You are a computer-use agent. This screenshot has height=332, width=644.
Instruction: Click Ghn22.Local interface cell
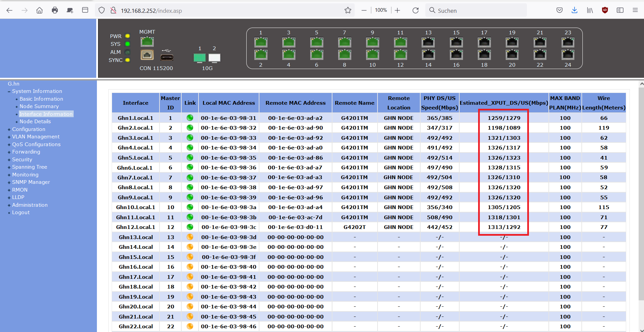tap(136, 327)
